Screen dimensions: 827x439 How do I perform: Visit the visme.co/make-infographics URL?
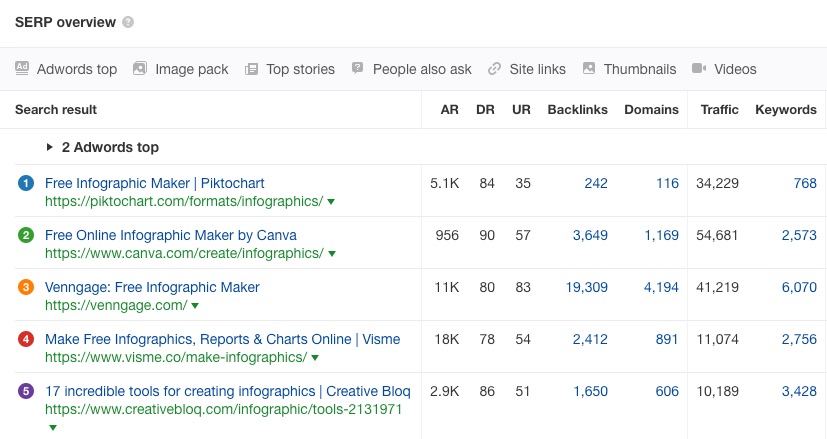pos(176,357)
